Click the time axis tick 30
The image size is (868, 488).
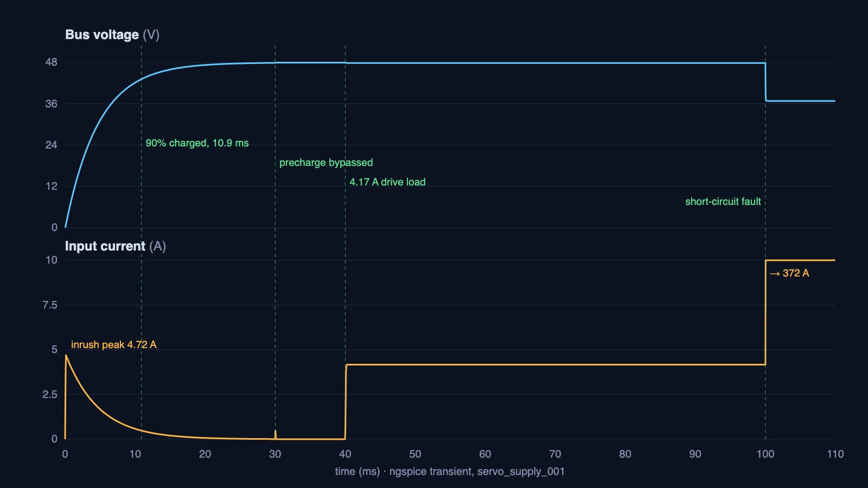[x=275, y=454]
